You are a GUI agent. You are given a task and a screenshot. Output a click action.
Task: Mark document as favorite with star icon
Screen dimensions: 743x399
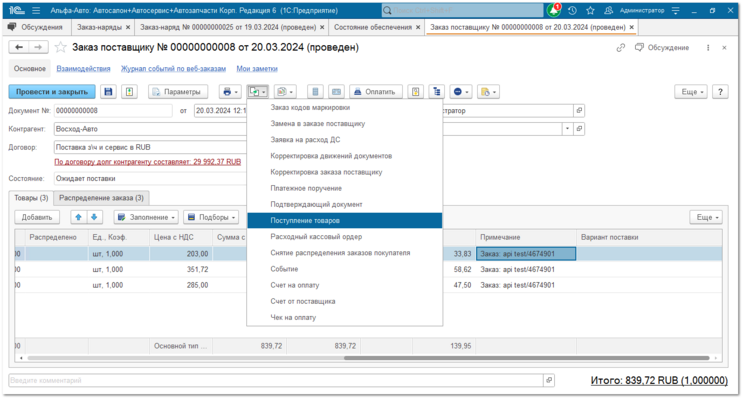(x=60, y=47)
